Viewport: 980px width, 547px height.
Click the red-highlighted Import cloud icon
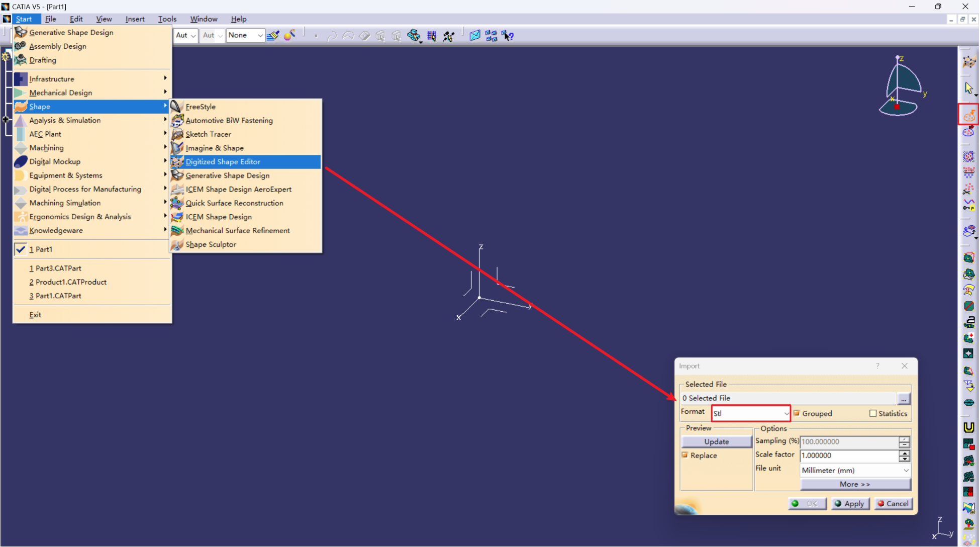click(968, 115)
